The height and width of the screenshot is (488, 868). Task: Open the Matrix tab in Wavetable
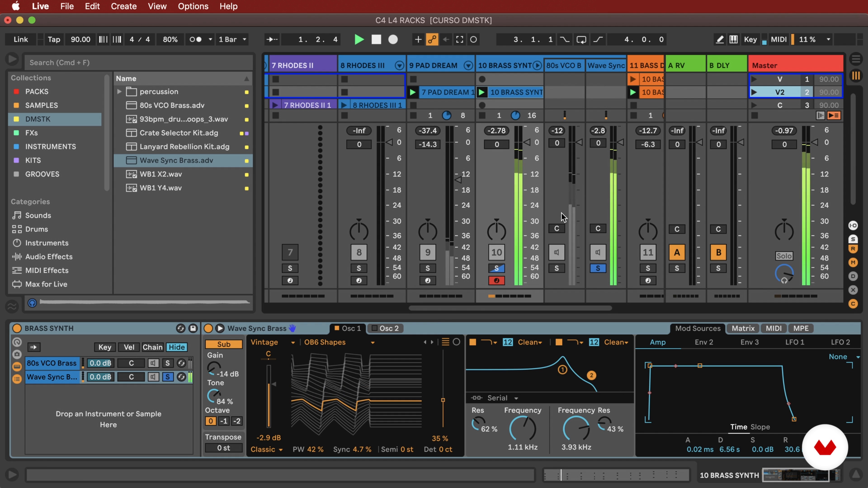pos(743,328)
